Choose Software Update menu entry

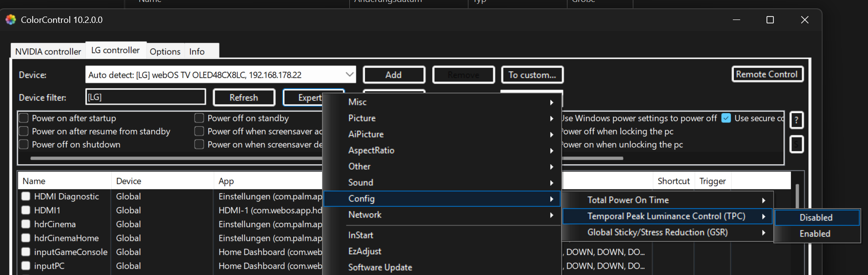[442, 267]
